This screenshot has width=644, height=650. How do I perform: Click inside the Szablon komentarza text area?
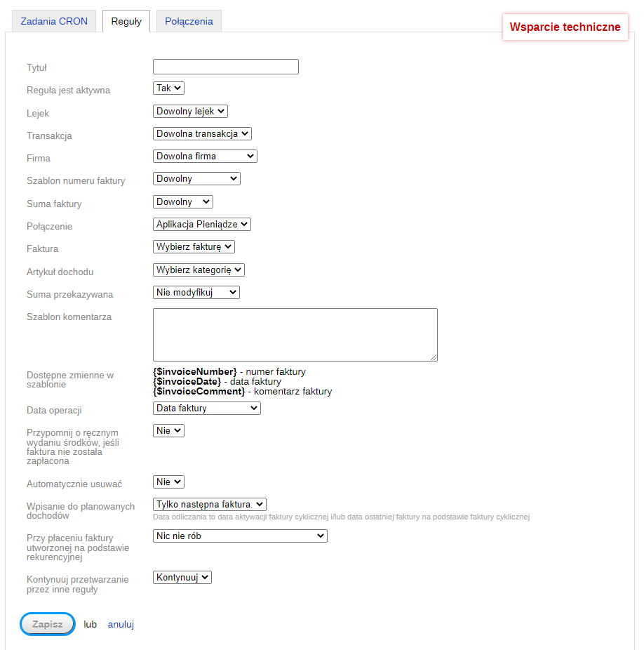295,334
